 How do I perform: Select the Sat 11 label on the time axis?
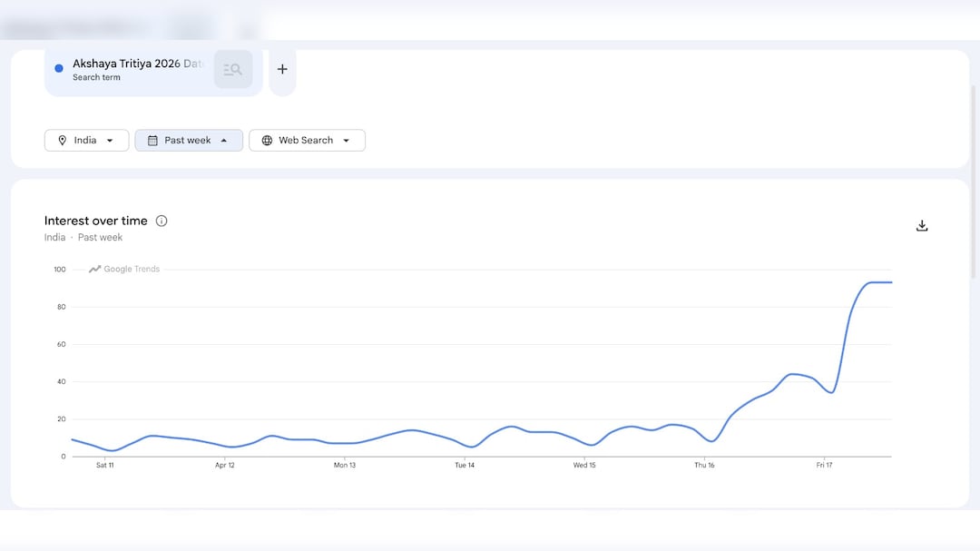click(104, 466)
